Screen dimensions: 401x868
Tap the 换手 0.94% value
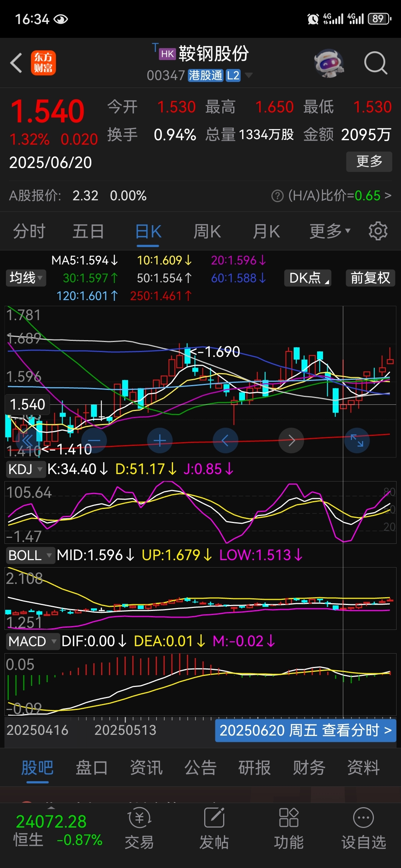[x=175, y=135]
